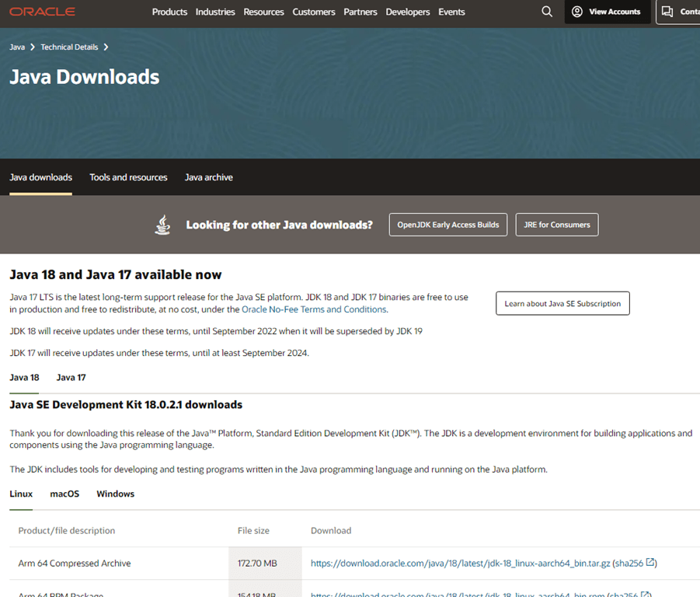
Task: Open the Industries menu
Action: point(215,12)
